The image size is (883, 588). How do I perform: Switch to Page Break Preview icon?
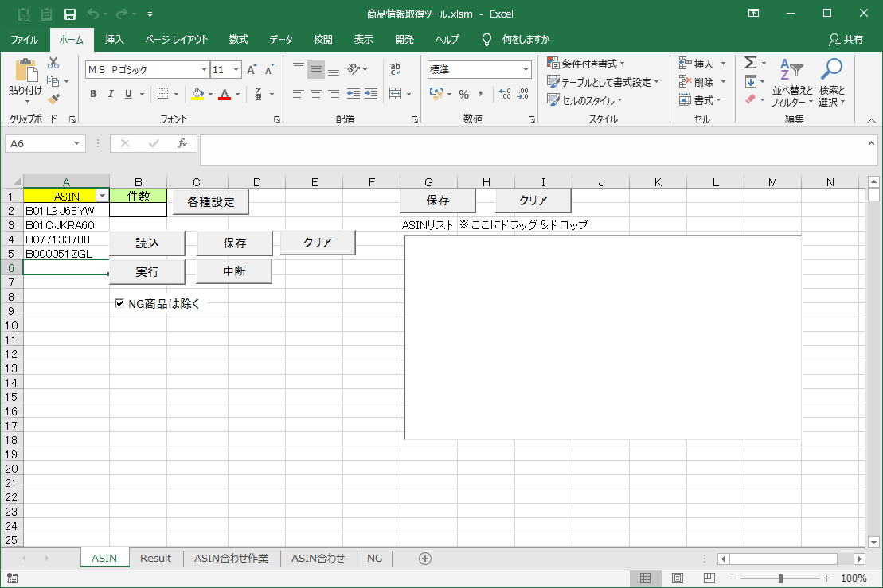[709, 578]
